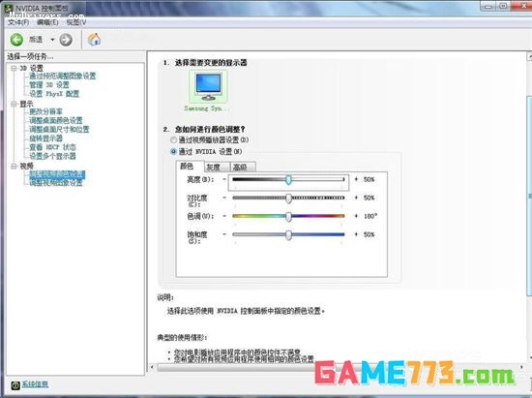532x398 pixels.
Task: Open the 文件(F) menu
Action: (x=18, y=22)
